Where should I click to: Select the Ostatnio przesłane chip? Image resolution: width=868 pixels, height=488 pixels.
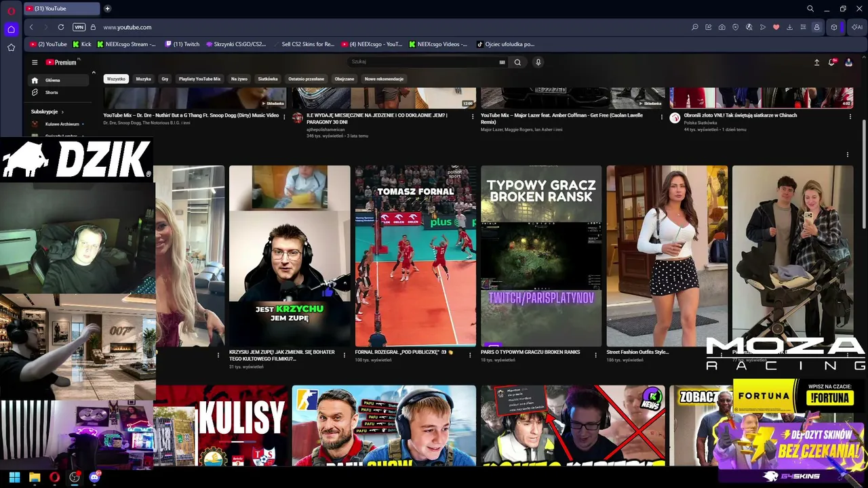click(306, 79)
